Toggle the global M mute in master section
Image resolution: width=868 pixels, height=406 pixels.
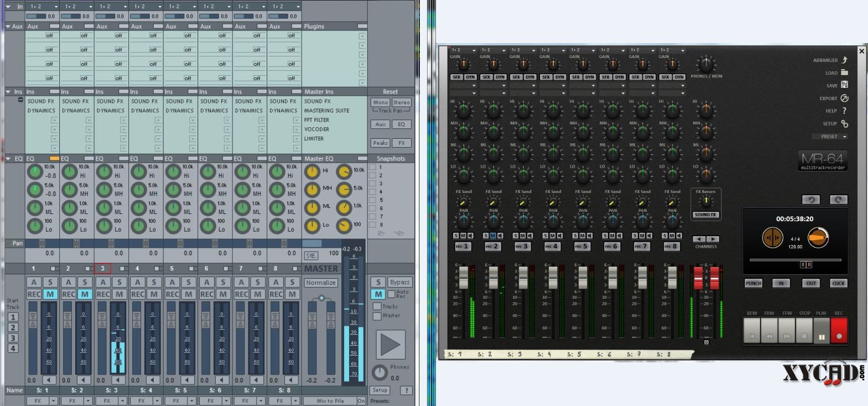click(x=378, y=294)
